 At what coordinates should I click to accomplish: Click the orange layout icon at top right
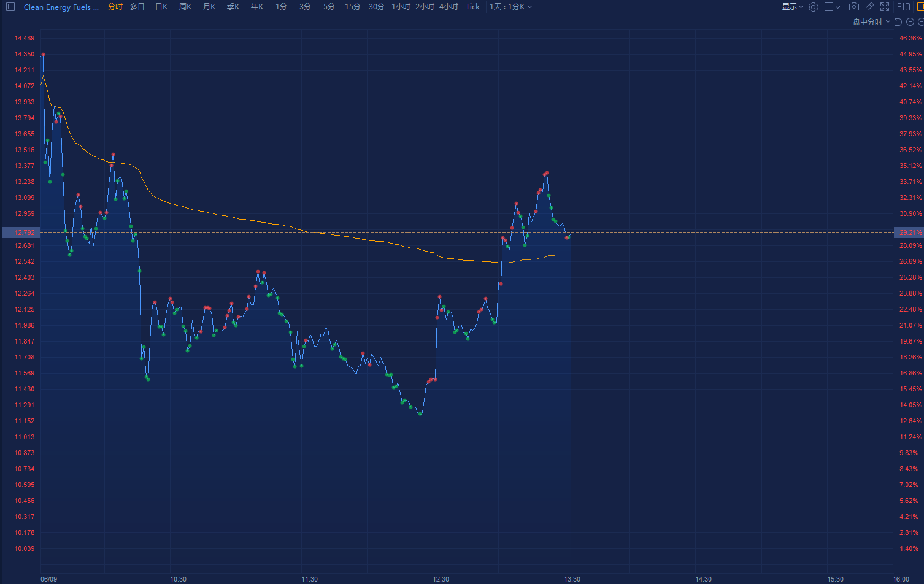coord(920,7)
